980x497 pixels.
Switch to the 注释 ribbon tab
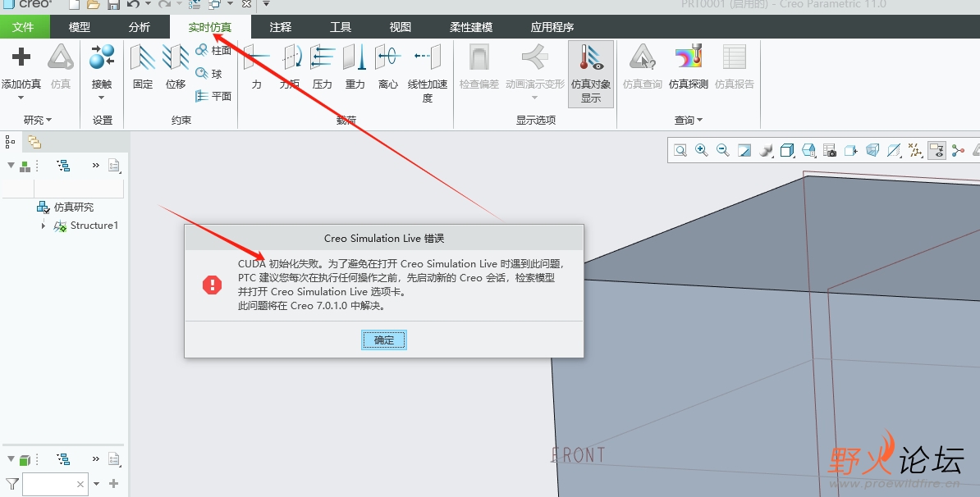pos(281,27)
